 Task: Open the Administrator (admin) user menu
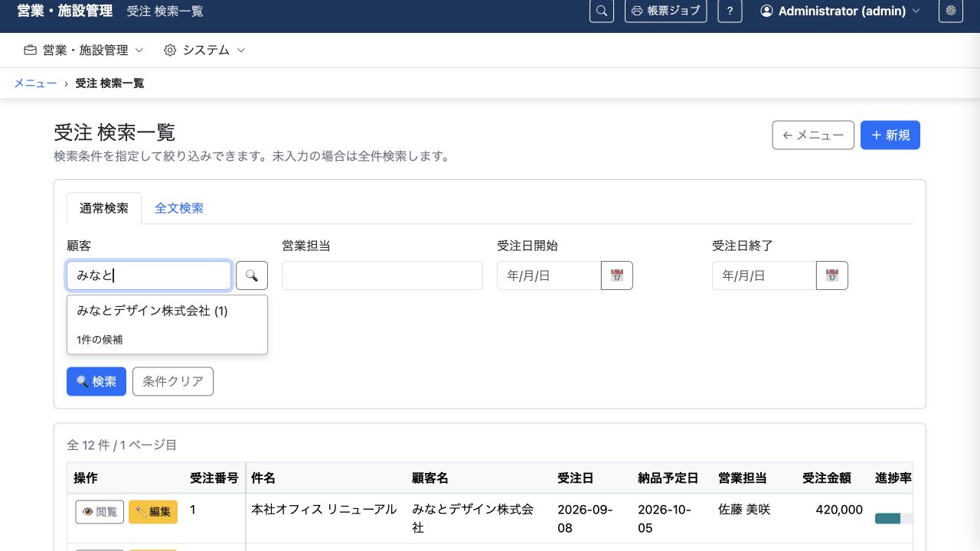click(840, 11)
